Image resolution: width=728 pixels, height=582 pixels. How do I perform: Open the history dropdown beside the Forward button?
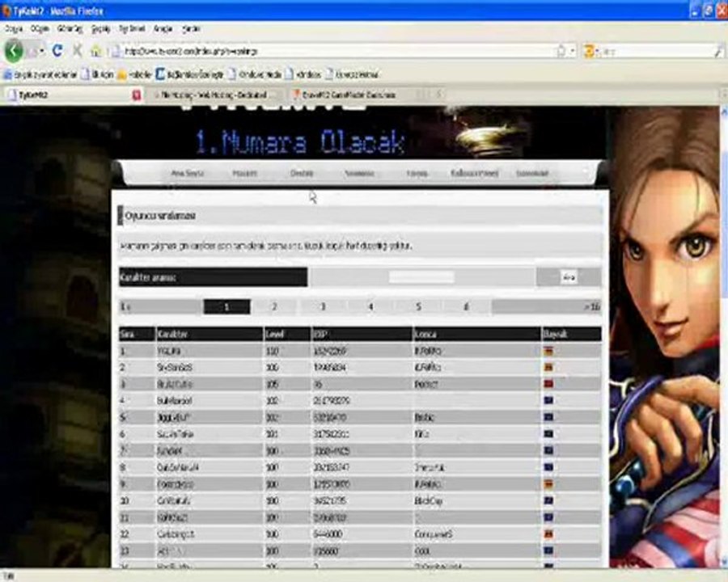41,51
